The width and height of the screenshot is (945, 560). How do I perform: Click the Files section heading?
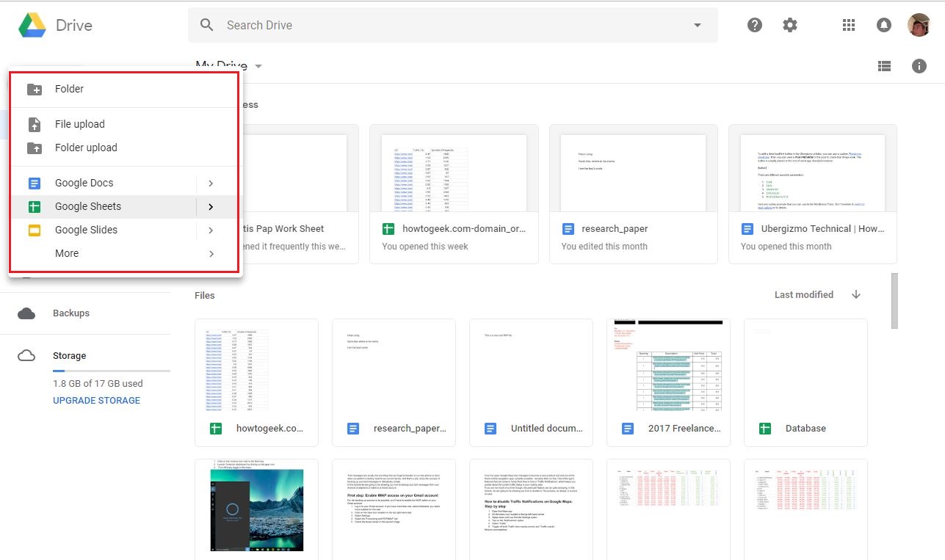coord(205,295)
